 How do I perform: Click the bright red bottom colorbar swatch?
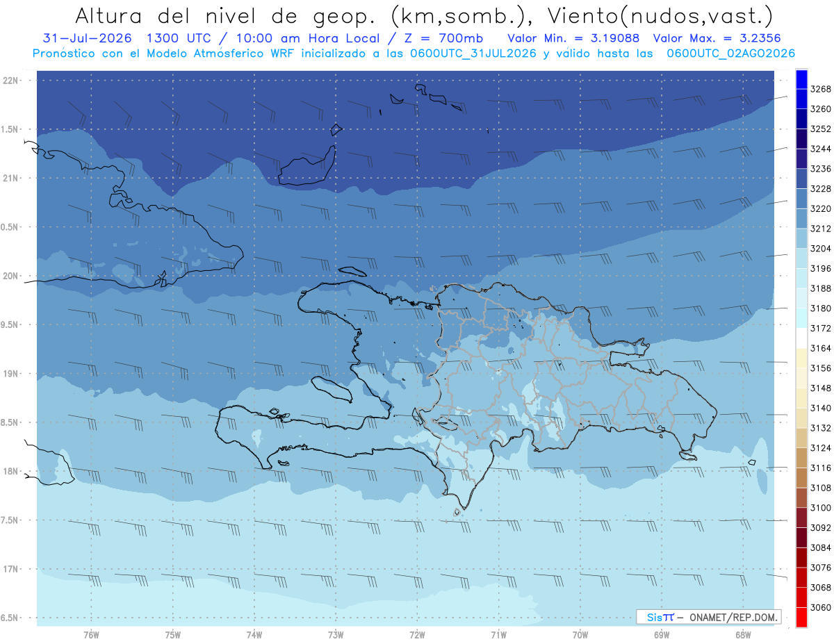click(x=801, y=617)
